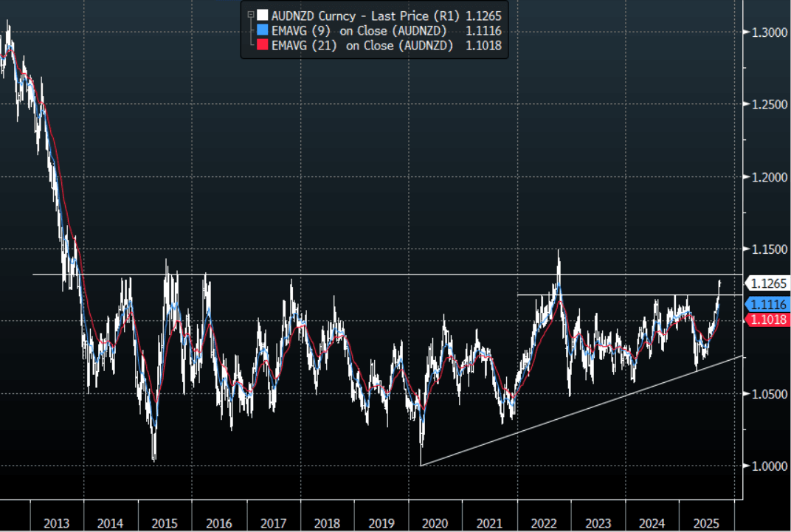Image resolution: width=791 pixels, height=532 pixels.
Task: Click the 1.1500 price axis label
Action: (x=770, y=249)
